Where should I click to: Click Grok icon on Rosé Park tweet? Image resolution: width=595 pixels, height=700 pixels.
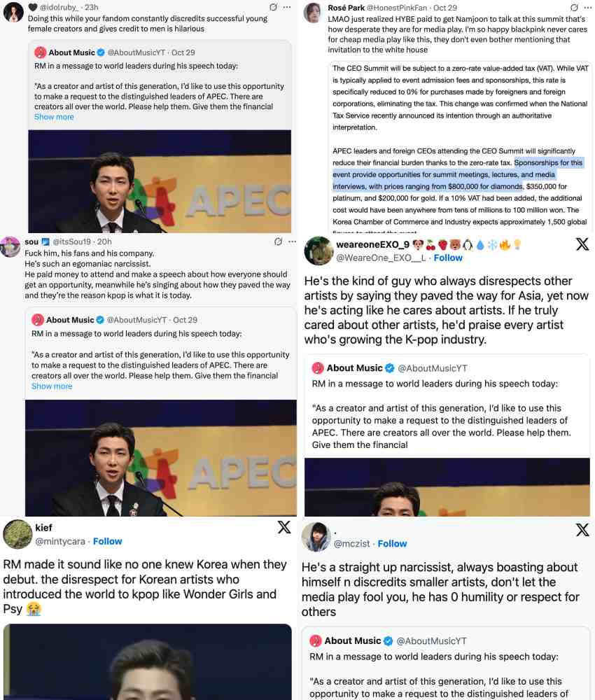[x=575, y=8]
